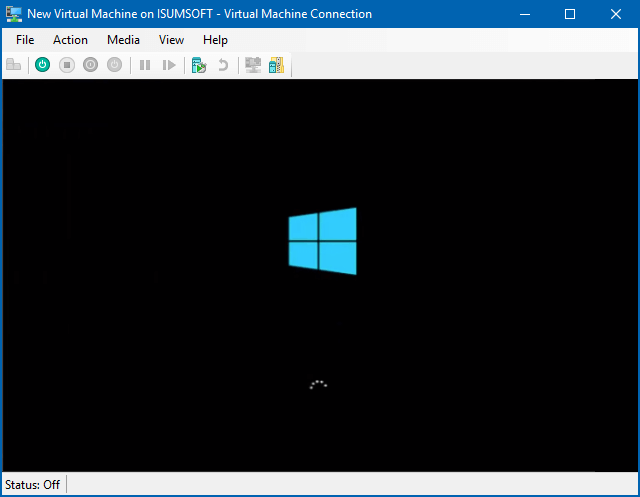
Task: Click the Windows logo in the VM screen
Action: pyautogui.click(x=322, y=241)
